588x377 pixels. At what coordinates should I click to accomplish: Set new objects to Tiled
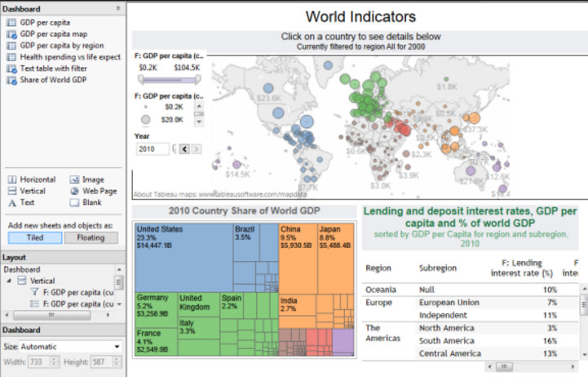35,237
